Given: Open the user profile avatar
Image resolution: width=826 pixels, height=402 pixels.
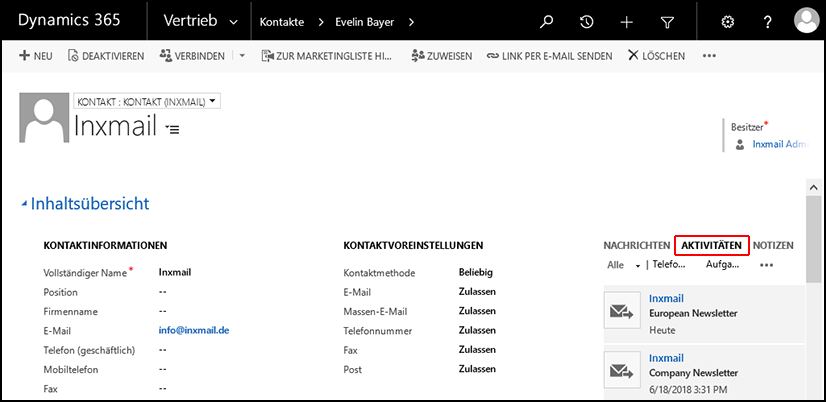Looking at the screenshot, I should tap(806, 21).
